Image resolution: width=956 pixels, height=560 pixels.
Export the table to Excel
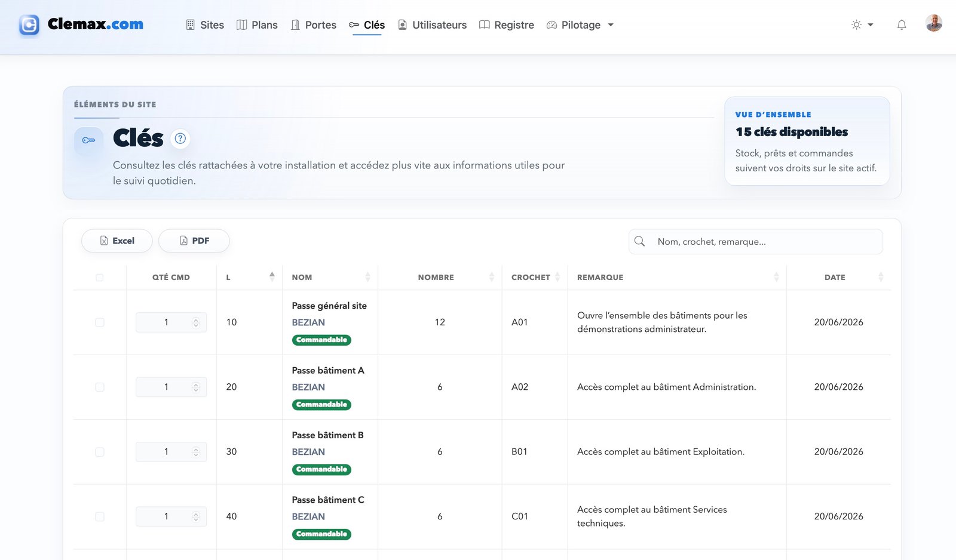[117, 241]
